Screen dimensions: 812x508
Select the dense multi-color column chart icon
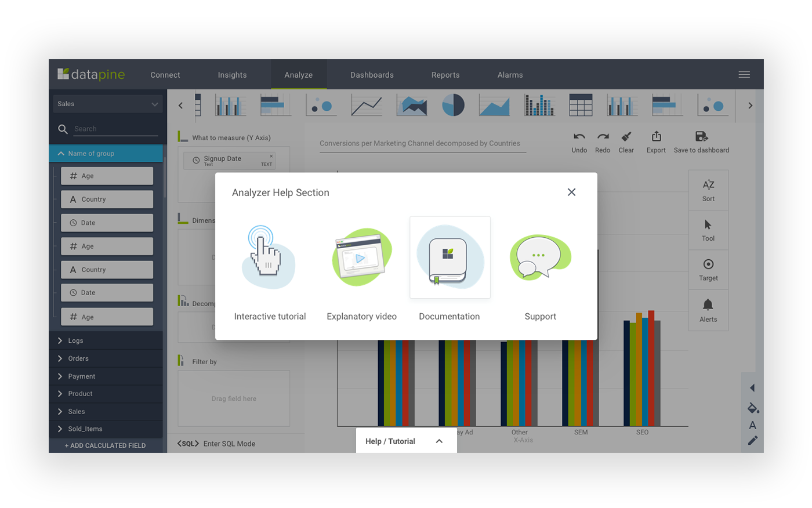pyautogui.click(x=539, y=106)
